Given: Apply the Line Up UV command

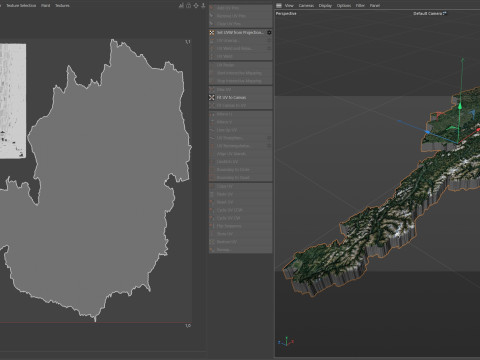Looking at the screenshot, I should click(240, 130).
